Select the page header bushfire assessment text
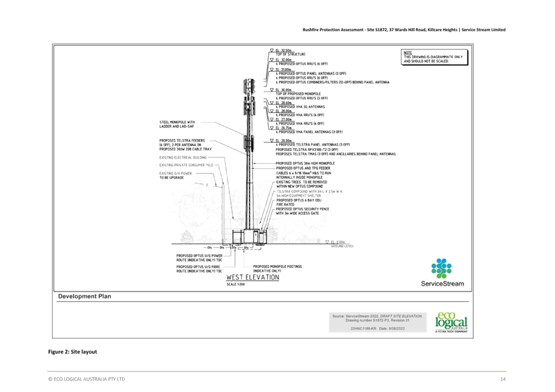555x392 pixels. pos(404,30)
